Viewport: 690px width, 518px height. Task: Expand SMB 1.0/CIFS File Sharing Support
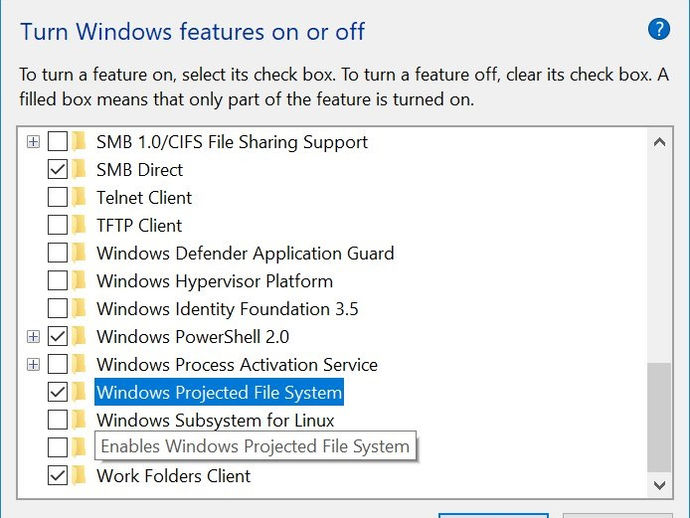pos(33,142)
